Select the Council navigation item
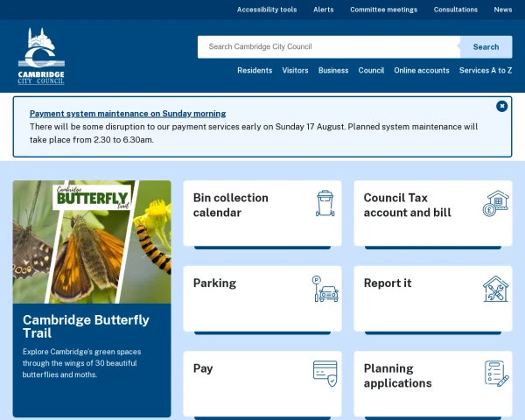This screenshot has width=525, height=420. (x=371, y=70)
